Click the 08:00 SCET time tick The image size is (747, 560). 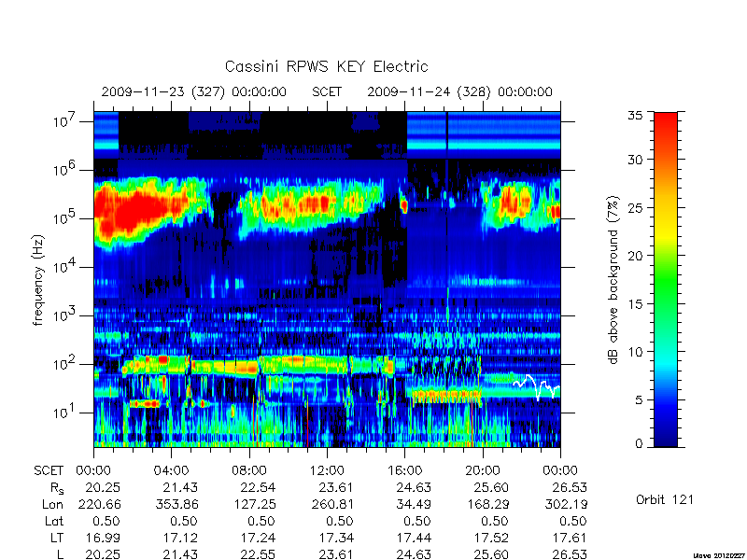tap(249, 470)
